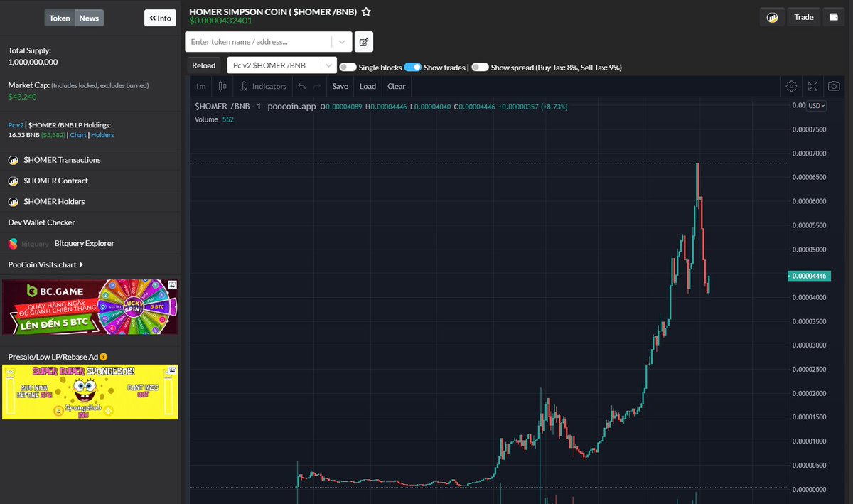
Task: Turn off Show trades switch
Action: coord(413,67)
